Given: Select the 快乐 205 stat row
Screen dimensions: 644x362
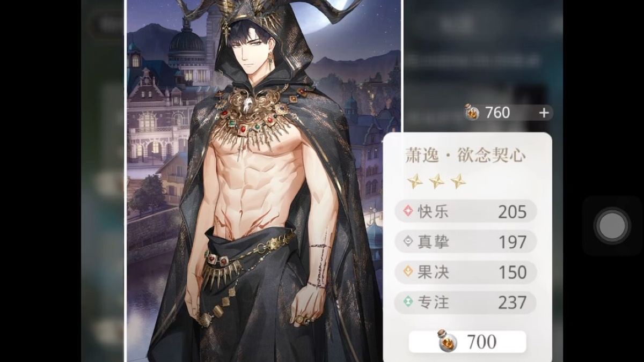Looking at the screenshot, I should (x=466, y=211).
